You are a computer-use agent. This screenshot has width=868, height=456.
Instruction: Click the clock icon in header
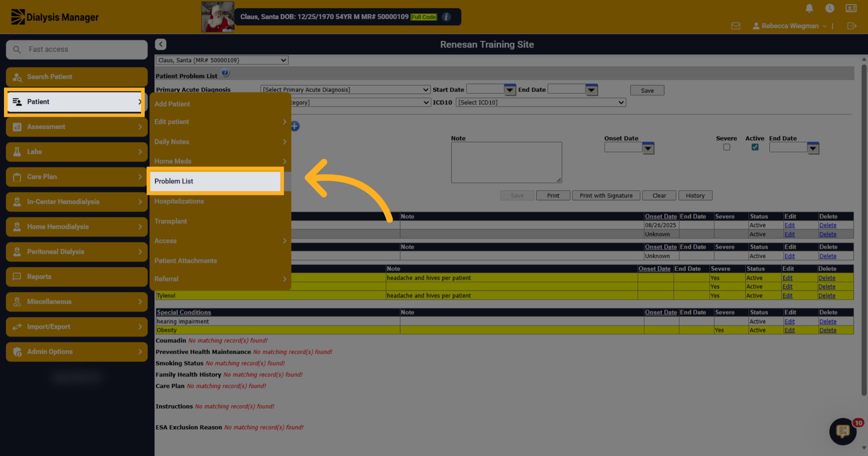pyautogui.click(x=830, y=8)
